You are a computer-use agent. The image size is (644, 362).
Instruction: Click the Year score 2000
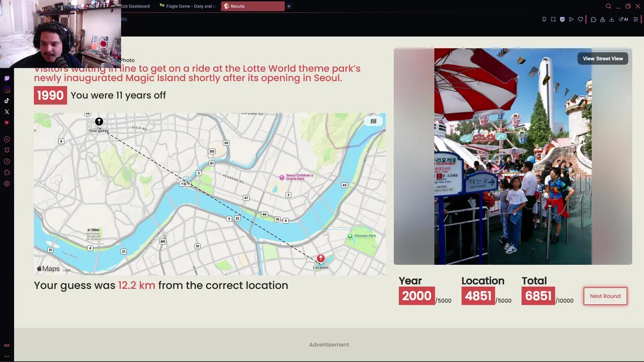[x=417, y=296]
